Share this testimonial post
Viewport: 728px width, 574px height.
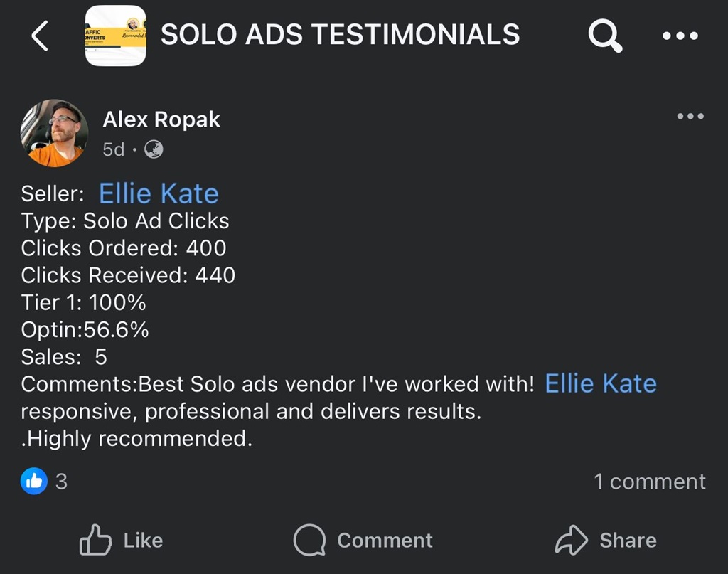(606, 541)
